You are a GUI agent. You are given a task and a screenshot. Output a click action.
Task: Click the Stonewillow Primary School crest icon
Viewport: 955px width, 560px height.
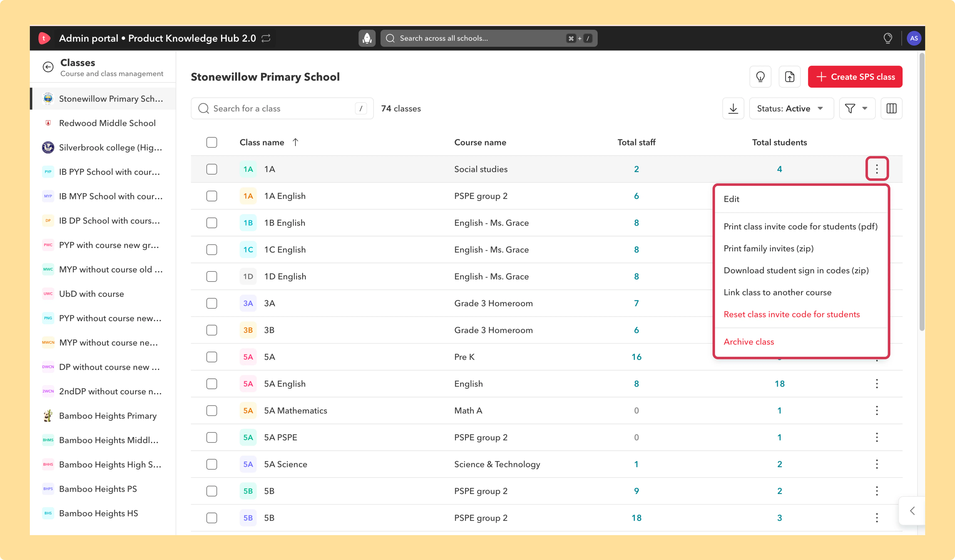pyautogui.click(x=48, y=99)
